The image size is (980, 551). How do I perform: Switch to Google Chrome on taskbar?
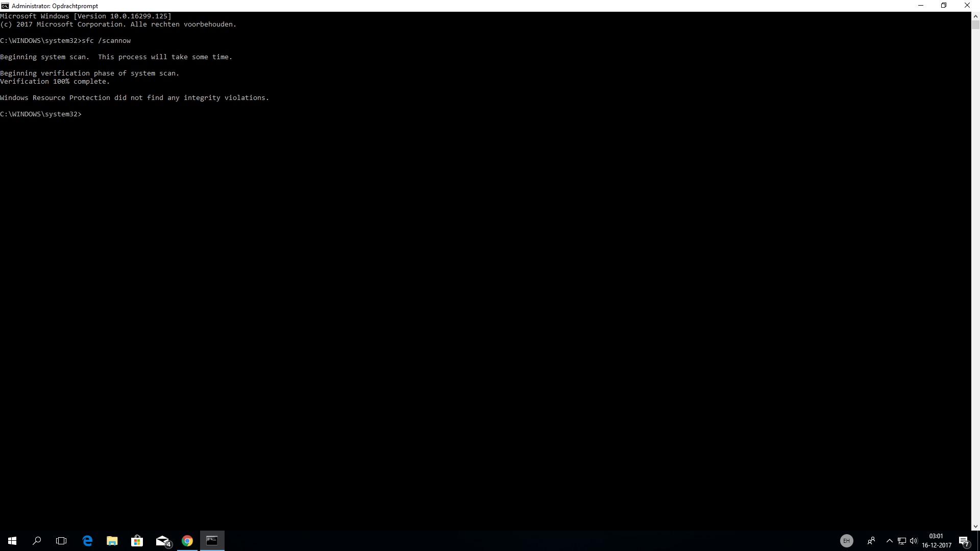(x=187, y=541)
